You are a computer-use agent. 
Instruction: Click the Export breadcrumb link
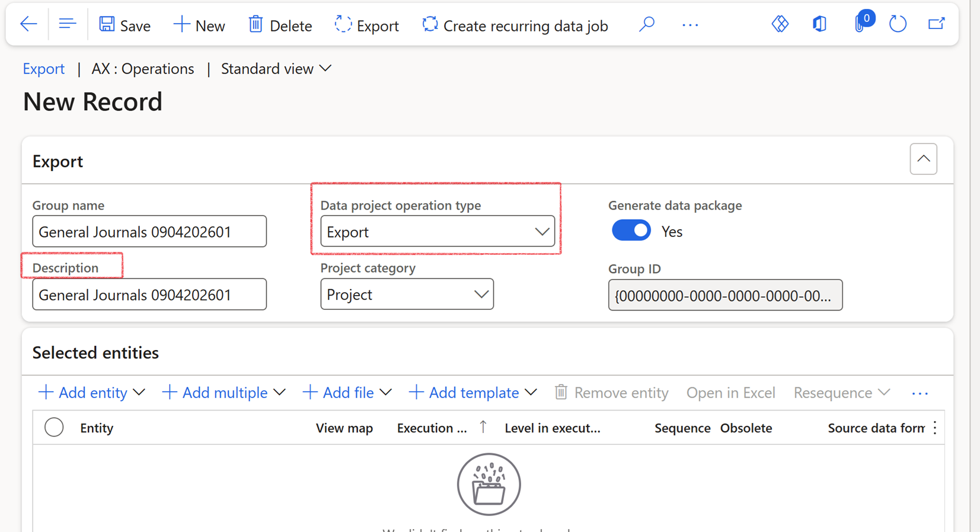[43, 69]
